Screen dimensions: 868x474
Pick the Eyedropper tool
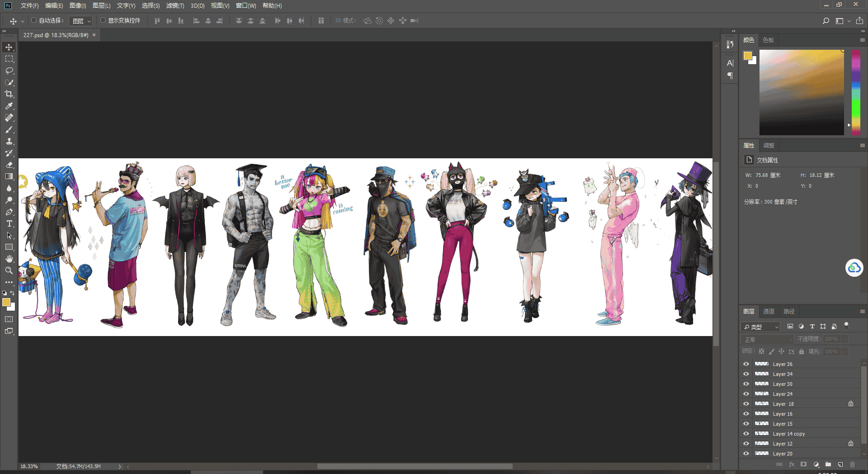(9, 106)
